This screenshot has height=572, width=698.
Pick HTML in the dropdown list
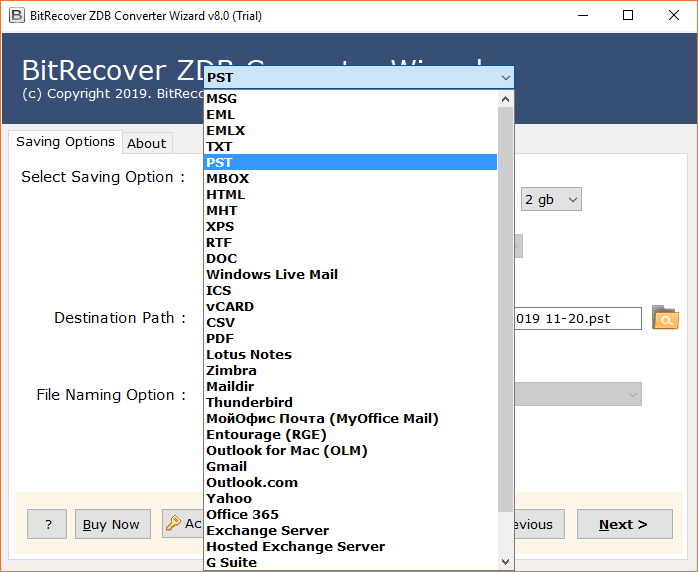(350, 195)
